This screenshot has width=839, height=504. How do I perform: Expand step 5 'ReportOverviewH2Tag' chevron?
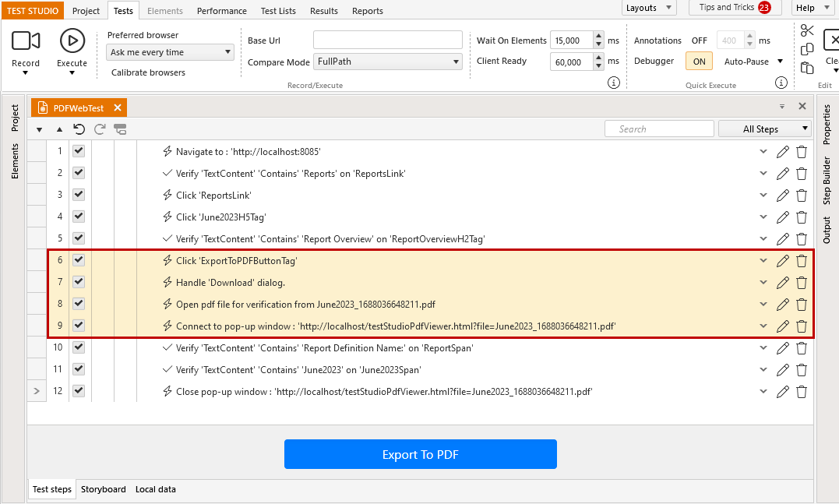pyautogui.click(x=763, y=238)
